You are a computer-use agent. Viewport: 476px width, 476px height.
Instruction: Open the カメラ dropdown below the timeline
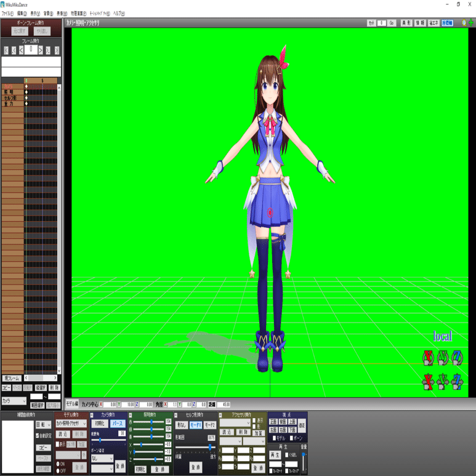[x=14, y=401]
